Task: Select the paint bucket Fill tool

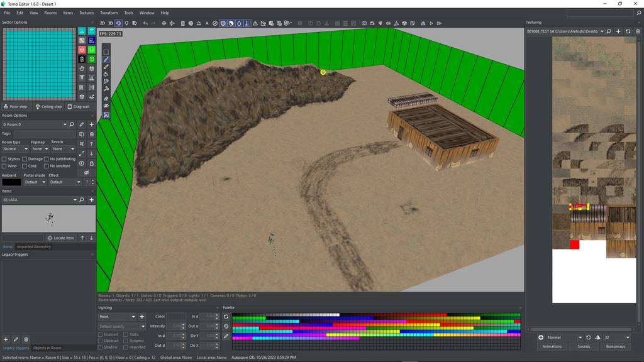Action: 106,74
